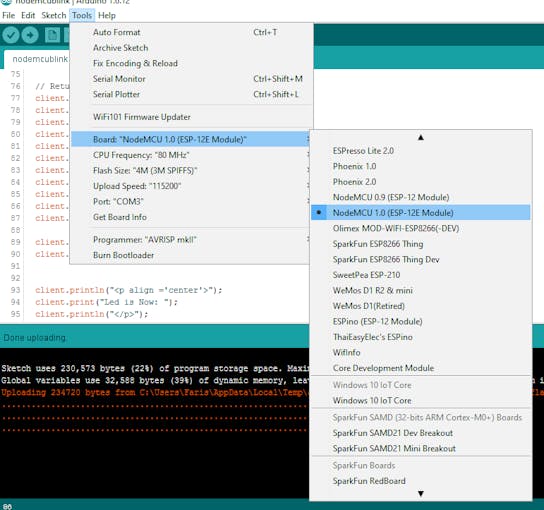Select ESPino (ESP-12 Module) board

(420, 322)
